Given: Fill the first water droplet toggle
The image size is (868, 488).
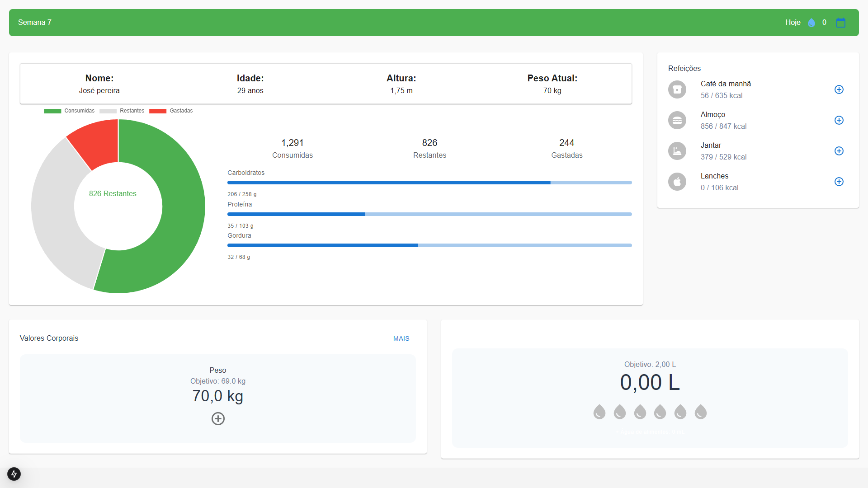Looking at the screenshot, I should (599, 412).
